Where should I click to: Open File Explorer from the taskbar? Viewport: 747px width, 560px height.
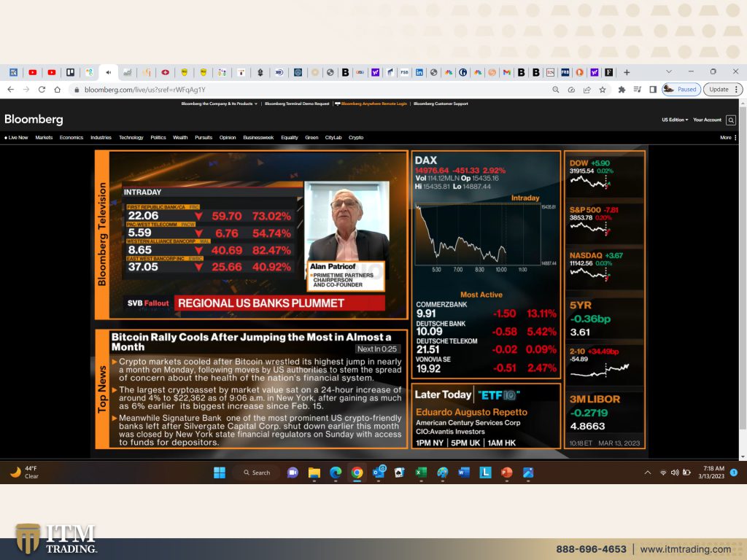point(314,472)
